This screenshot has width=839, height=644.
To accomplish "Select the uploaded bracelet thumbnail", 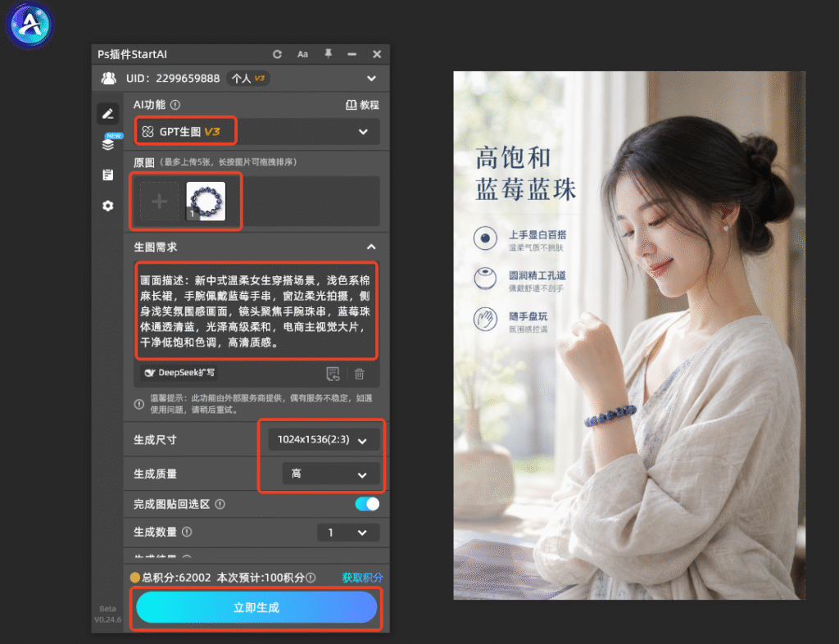I will click(x=206, y=201).
